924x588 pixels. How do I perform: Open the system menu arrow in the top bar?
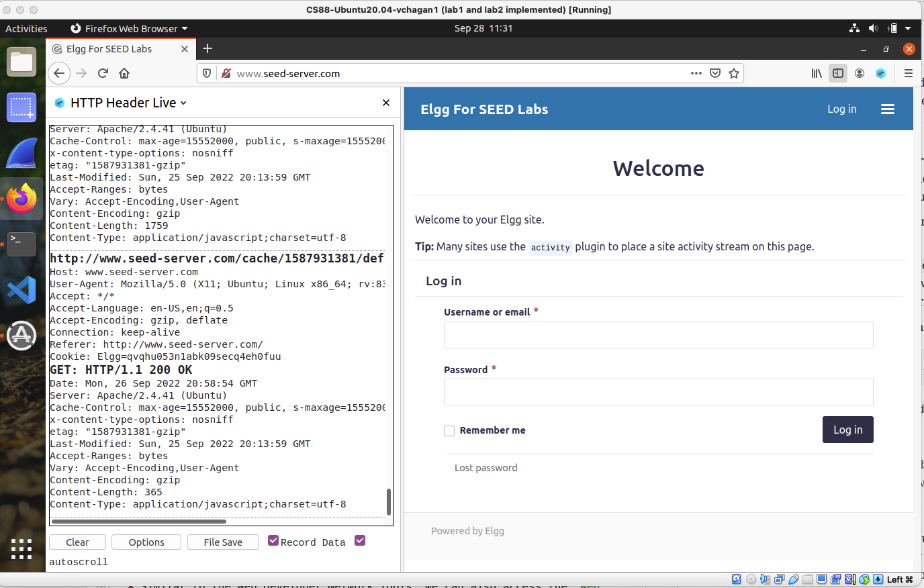coord(908,28)
